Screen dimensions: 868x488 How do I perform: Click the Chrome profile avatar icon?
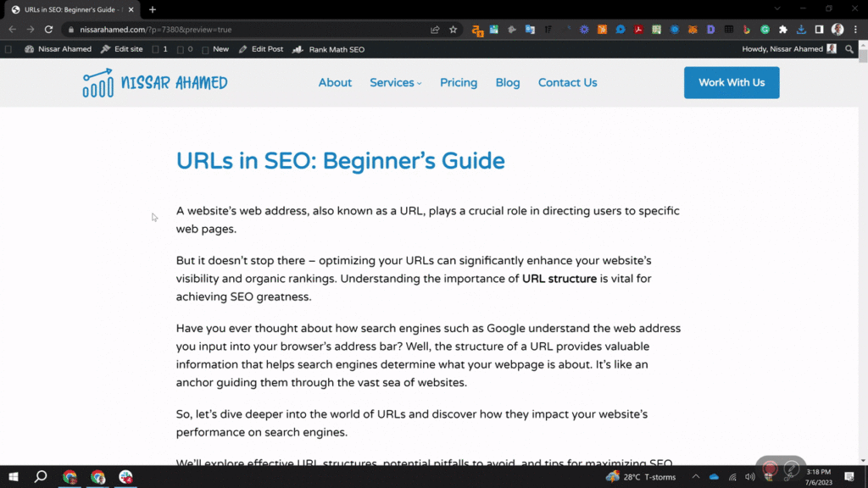pyautogui.click(x=836, y=30)
